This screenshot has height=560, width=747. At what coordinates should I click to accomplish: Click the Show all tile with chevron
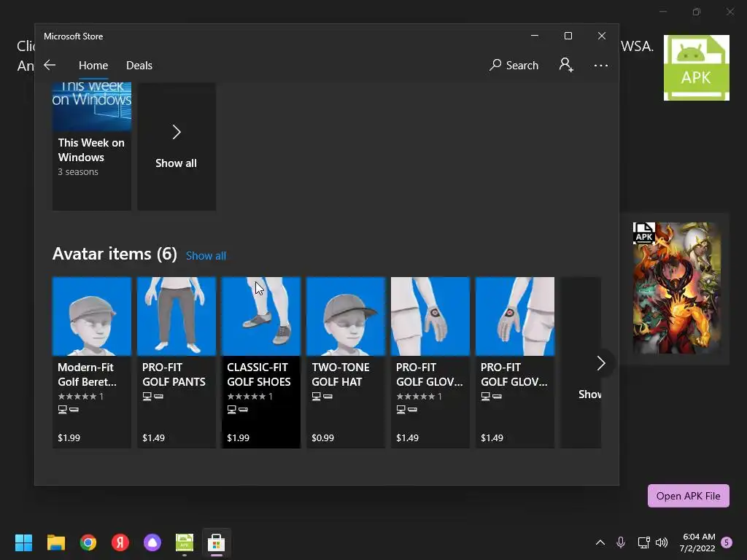[x=177, y=147]
